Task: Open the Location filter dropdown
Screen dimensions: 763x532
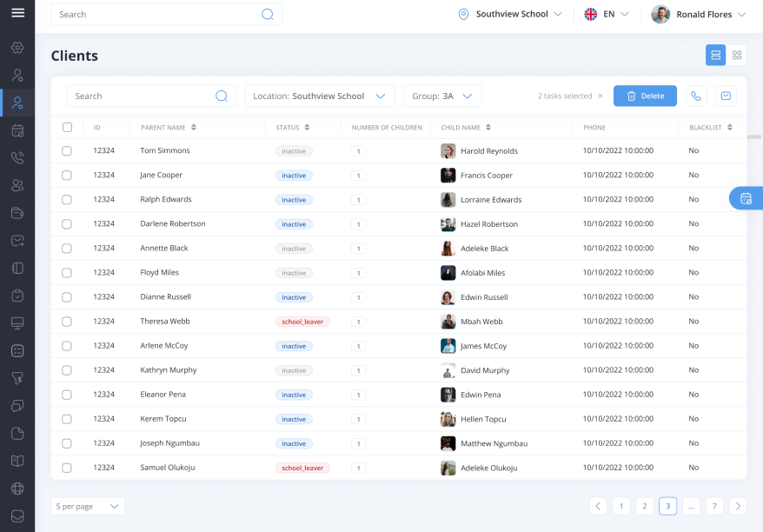Action: pyautogui.click(x=320, y=96)
